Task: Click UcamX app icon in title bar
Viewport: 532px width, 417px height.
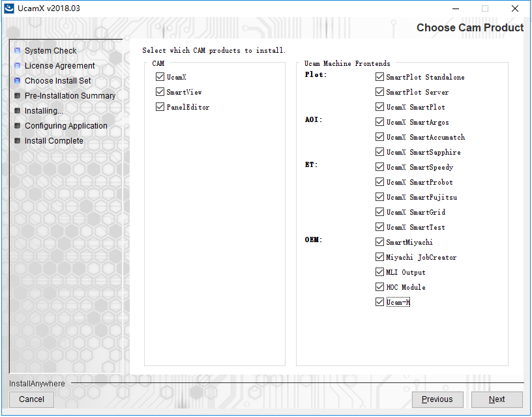Action: click(x=9, y=8)
